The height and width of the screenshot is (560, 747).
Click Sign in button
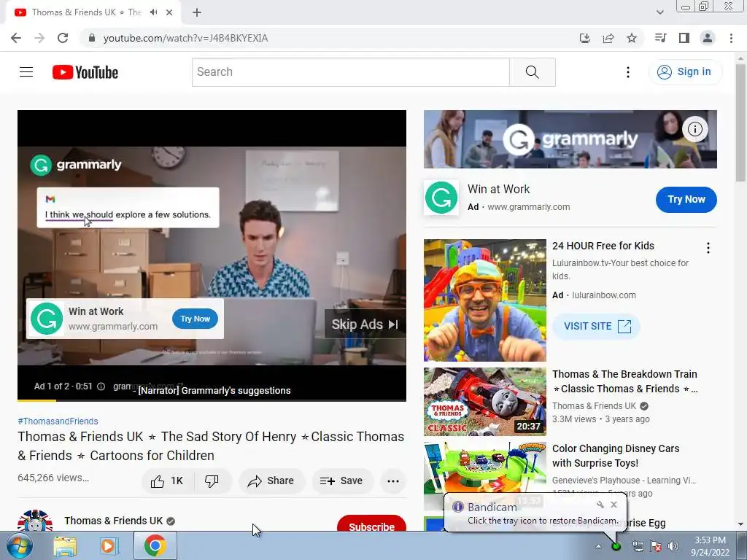click(685, 72)
